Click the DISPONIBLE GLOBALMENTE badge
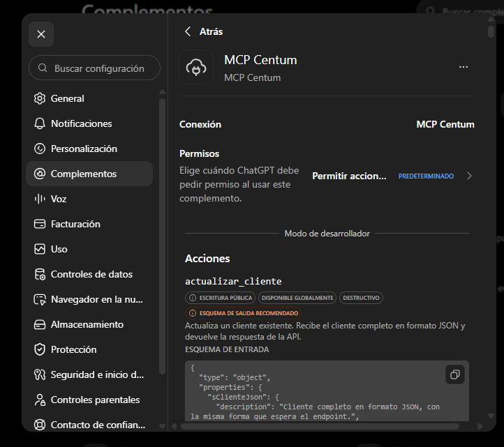504x447 pixels. click(x=297, y=298)
